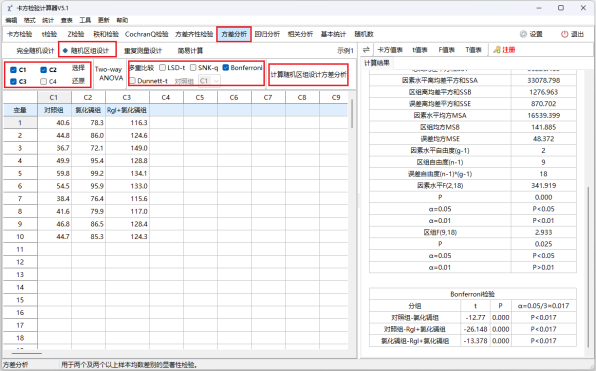596x371 pixels.
Task: Click the 计算结果 results tab
Action: (x=377, y=63)
